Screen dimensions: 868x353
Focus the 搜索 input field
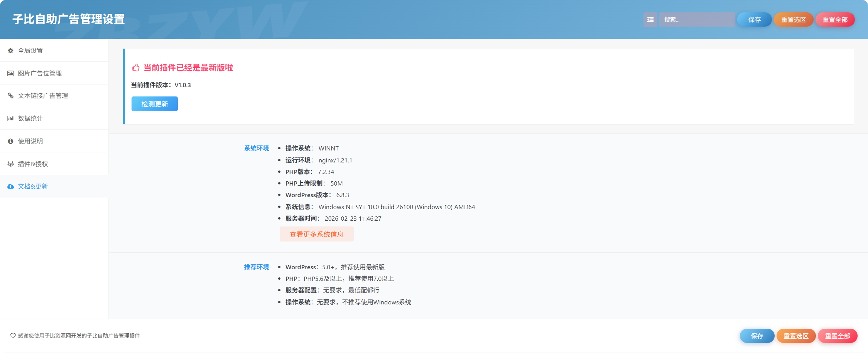point(697,20)
